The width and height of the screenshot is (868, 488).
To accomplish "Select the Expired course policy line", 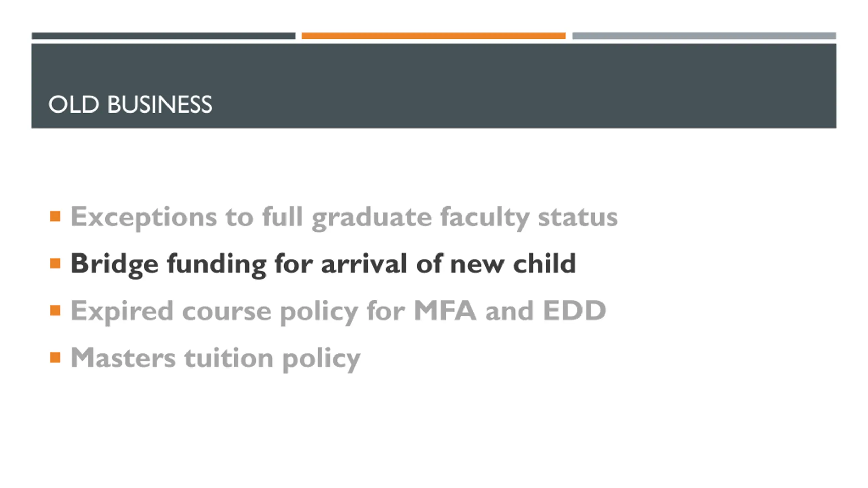I will point(338,312).
